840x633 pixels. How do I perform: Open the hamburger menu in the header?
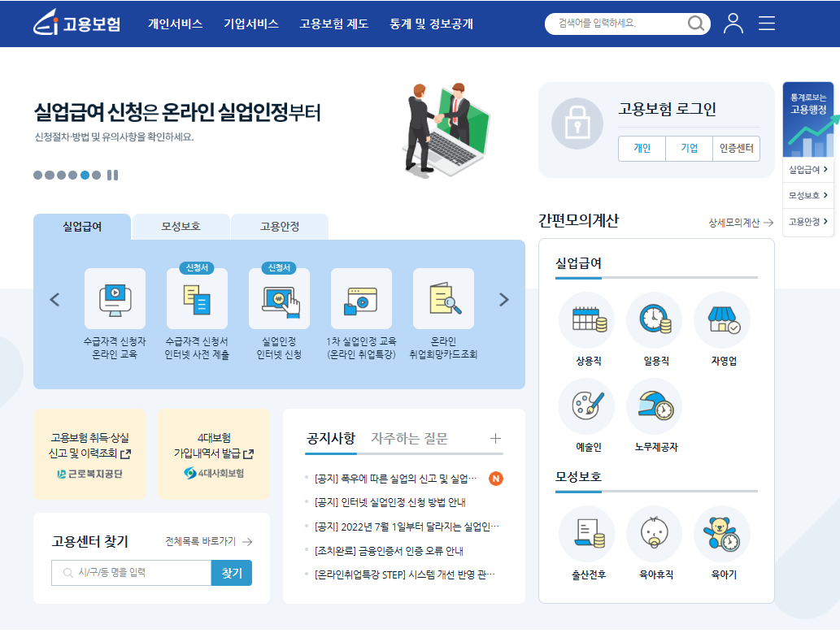tap(767, 24)
